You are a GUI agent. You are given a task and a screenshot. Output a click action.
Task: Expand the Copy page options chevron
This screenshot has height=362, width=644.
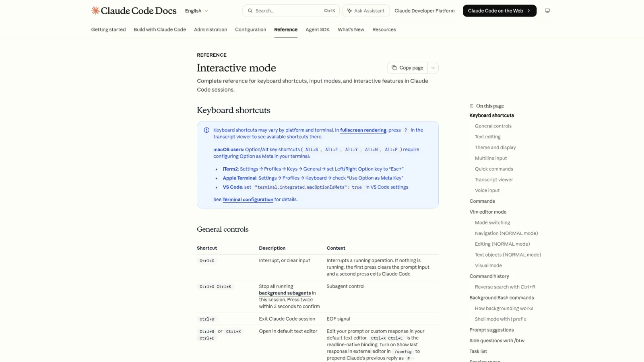pos(433,68)
